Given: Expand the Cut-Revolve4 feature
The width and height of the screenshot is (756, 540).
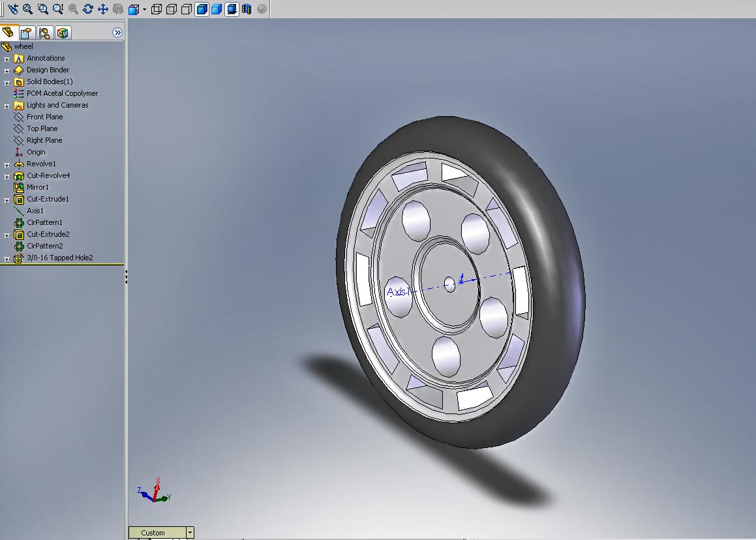Looking at the screenshot, I should [7, 177].
